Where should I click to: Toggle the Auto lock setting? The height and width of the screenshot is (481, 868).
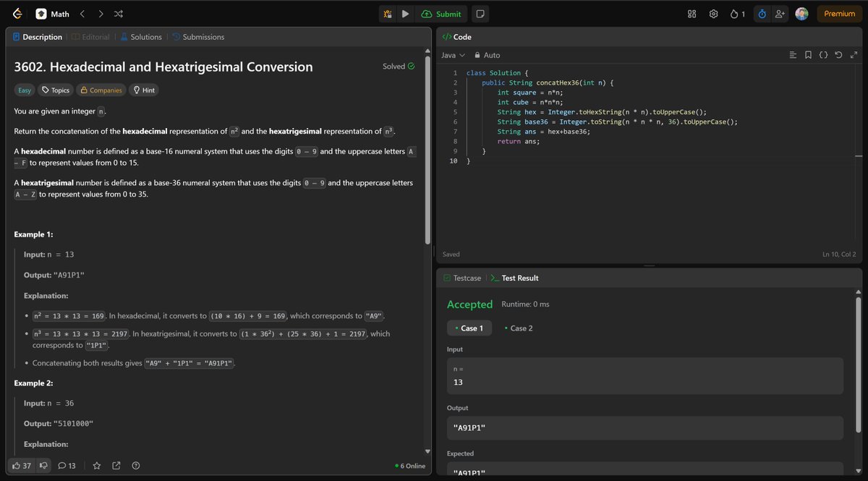click(x=487, y=55)
